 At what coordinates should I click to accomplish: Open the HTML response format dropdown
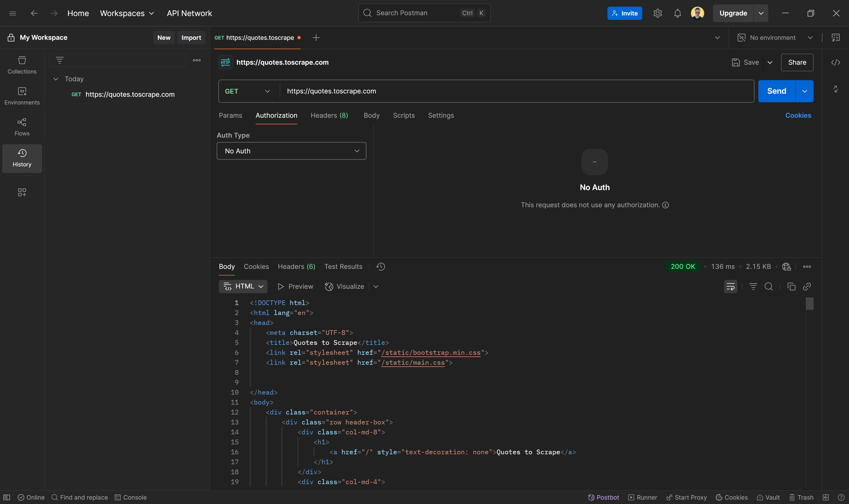pyautogui.click(x=243, y=286)
